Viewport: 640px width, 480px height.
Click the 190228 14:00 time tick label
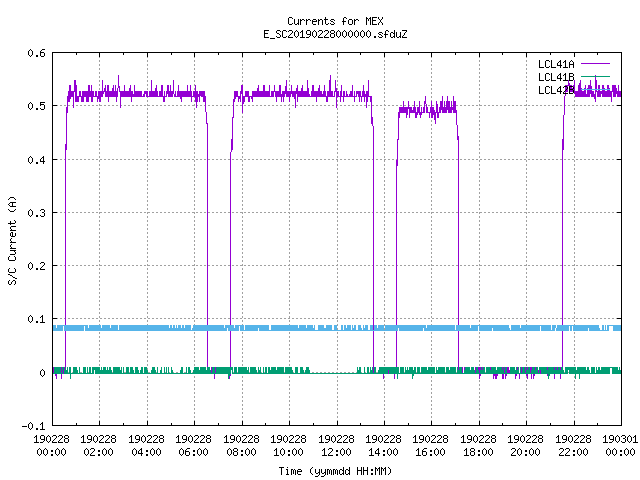pos(384,446)
